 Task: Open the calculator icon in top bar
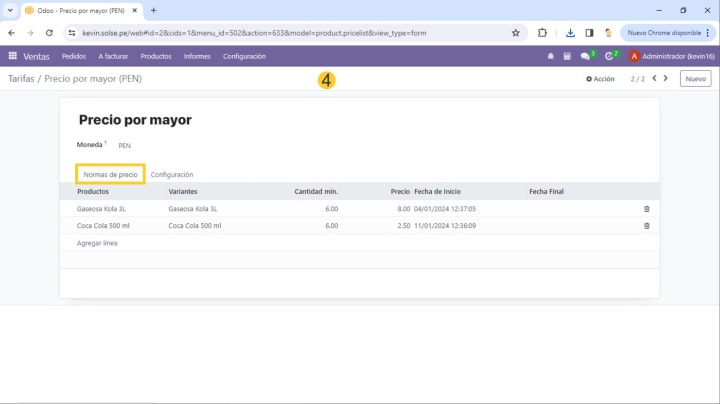pyautogui.click(x=567, y=56)
